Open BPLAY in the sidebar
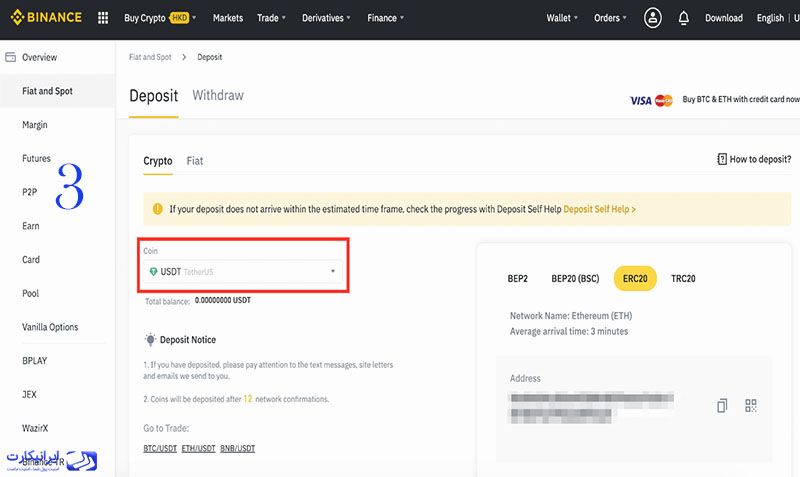This screenshot has width=800, height=477. 34,361
